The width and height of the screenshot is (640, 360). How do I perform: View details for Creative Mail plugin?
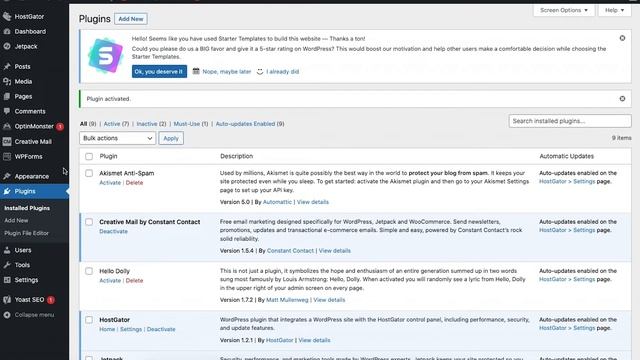334,251
